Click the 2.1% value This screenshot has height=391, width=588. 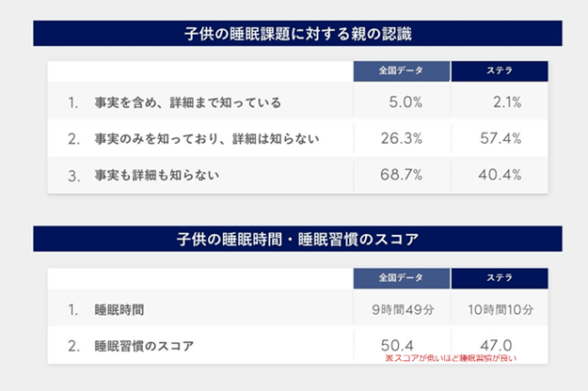click(x=506, y=102)
